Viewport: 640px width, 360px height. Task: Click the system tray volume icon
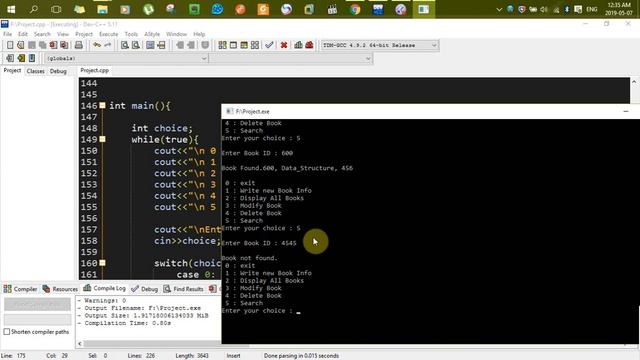pyautogui.click(x=544, y=9)
